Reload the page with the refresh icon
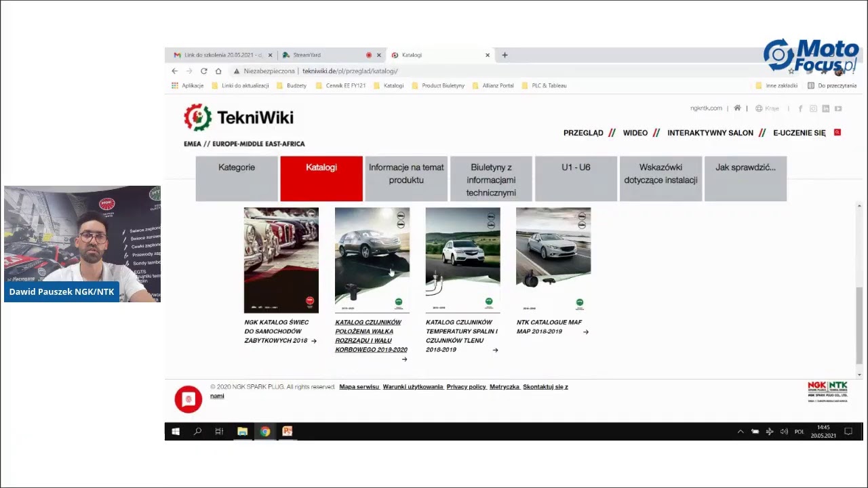 point(203,70)
